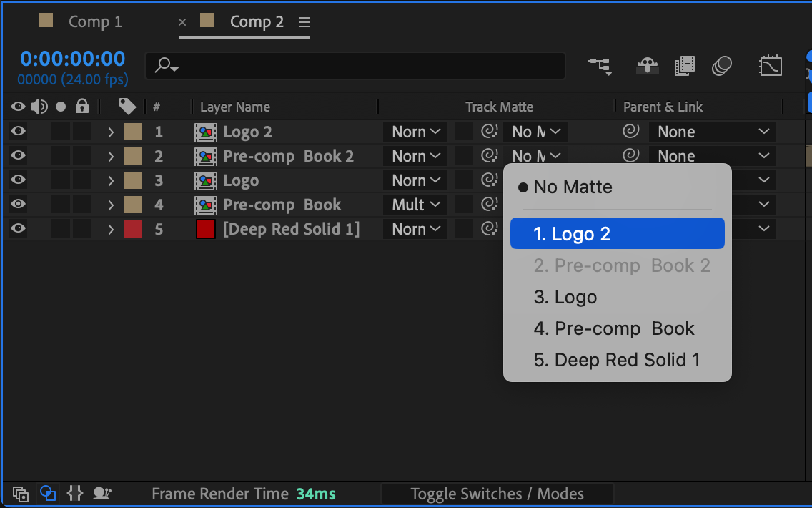Toggle the Shy layers hide icon
This screenshot has width=812, height=508.
(x=648, y=67)
